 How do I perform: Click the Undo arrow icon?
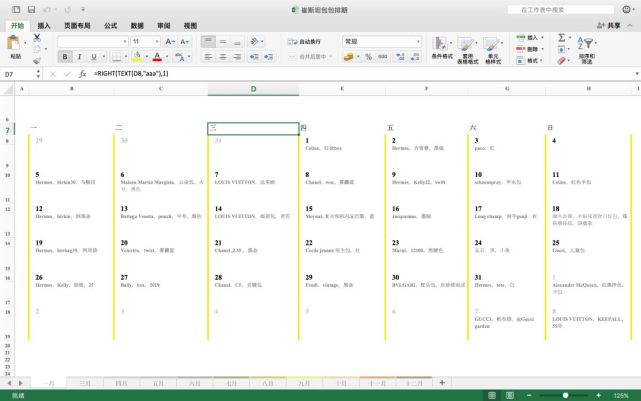tap(47, 9)
